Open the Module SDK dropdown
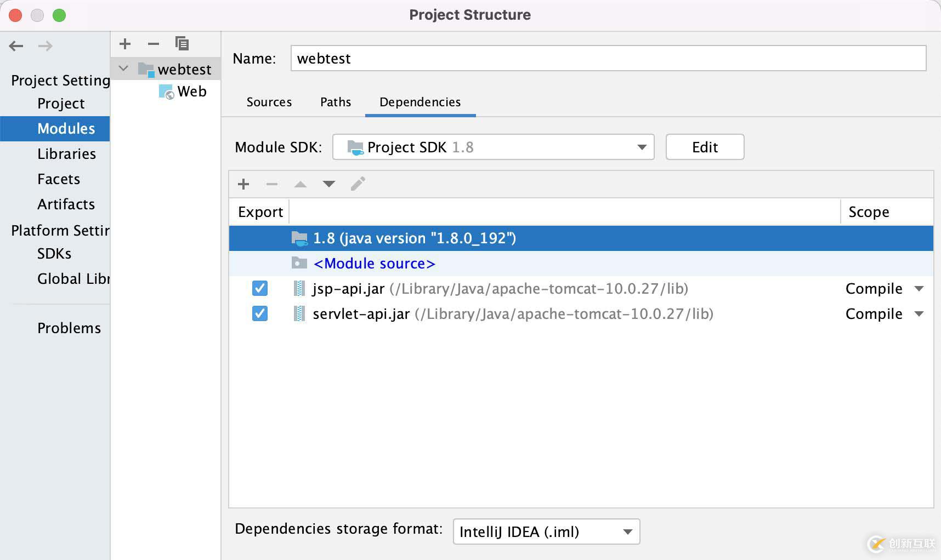Screen dimensions: 941x560 [494, 147]
